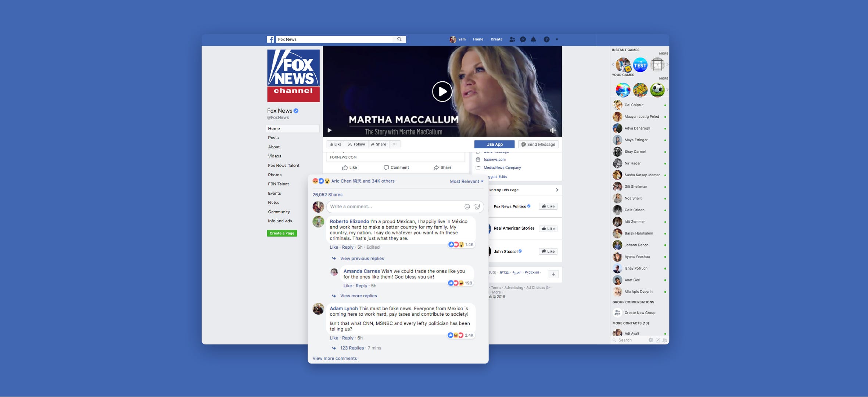868x397 pixels.
Task: Open the sticker icon in comment box
Action: point(477,207)
